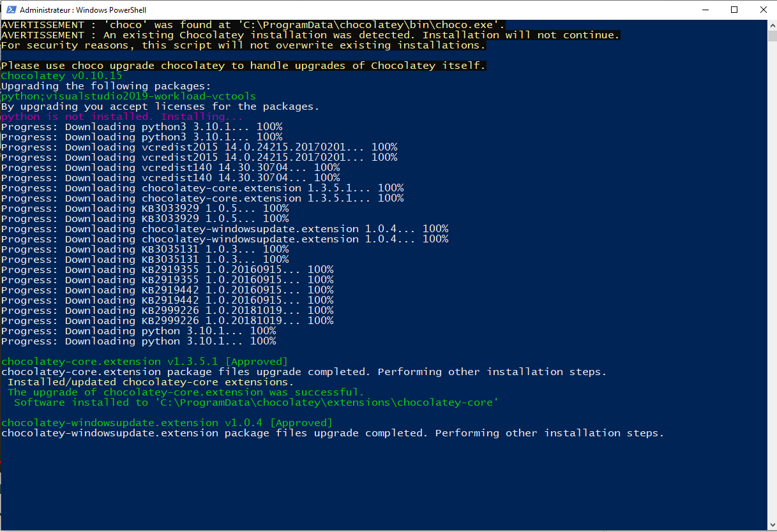Click 'python is not installed. Installing...' line

pos(122,117)
